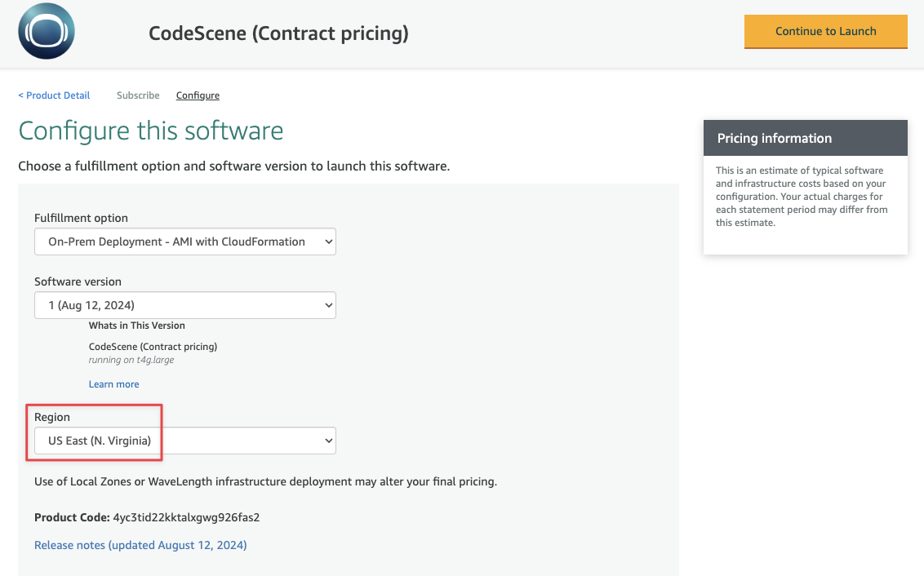Screen dimensions: 924x576
Task: Click the Configure this software heading
Action: [151, 131]
